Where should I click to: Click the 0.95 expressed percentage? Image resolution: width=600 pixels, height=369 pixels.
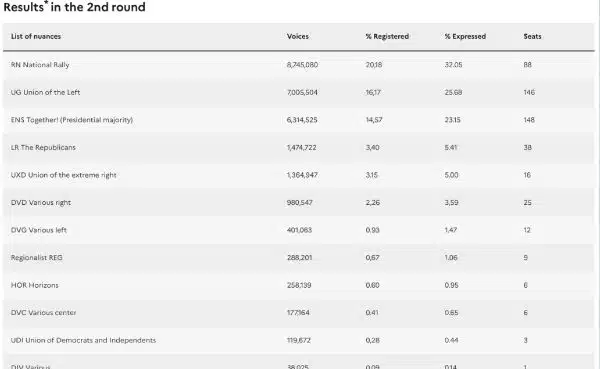click(x=452, y=285)
